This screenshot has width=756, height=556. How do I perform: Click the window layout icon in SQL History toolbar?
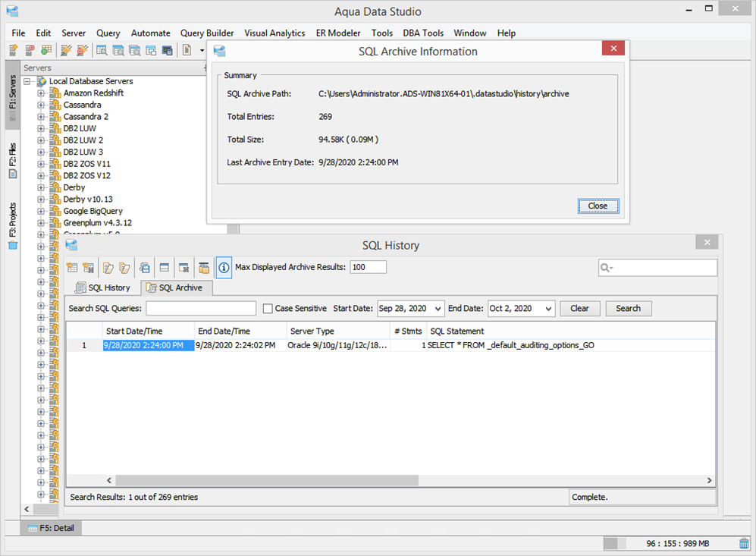pyautogui.click(x=165, y=267)
